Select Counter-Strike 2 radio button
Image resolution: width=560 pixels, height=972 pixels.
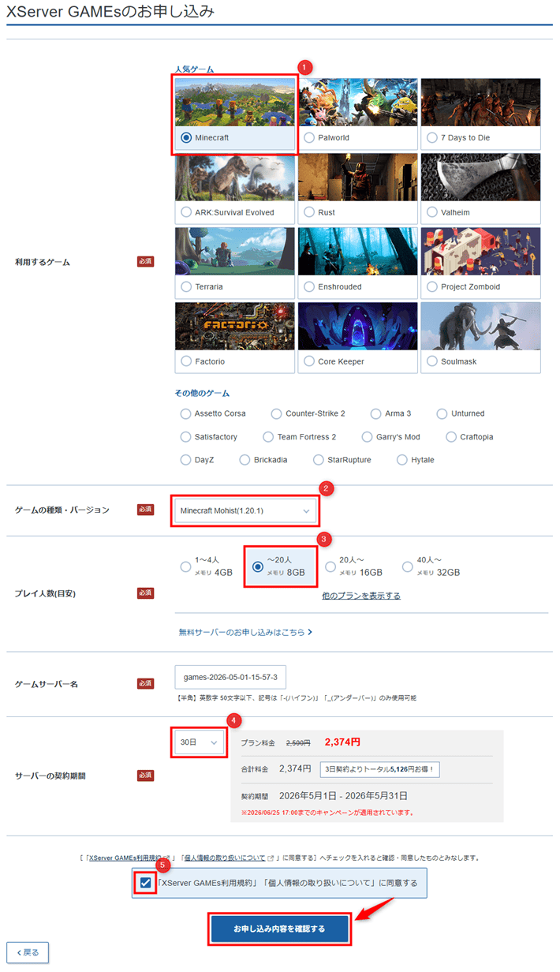pyautogui.click(x=276, y=413)
